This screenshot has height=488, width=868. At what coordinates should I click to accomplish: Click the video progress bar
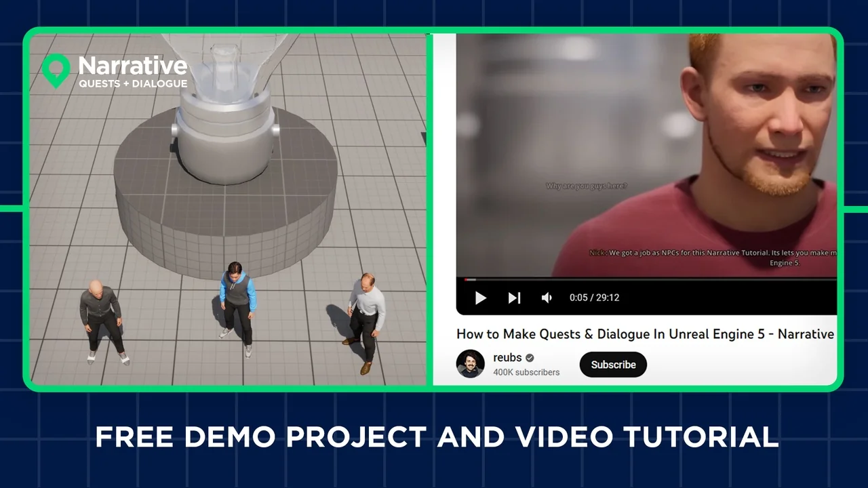[x=644, y=279]
